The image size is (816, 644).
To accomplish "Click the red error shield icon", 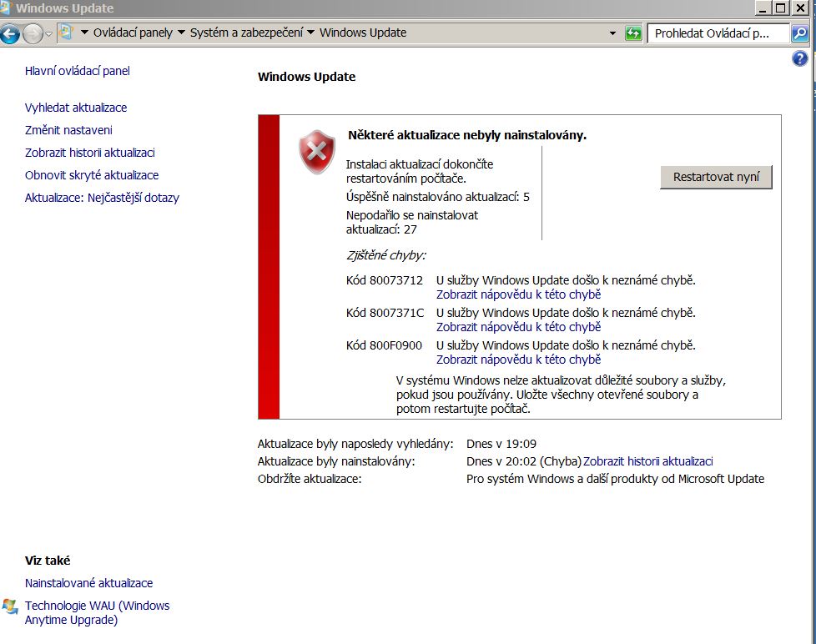I will pyautogui.click(x=316, y=152).
